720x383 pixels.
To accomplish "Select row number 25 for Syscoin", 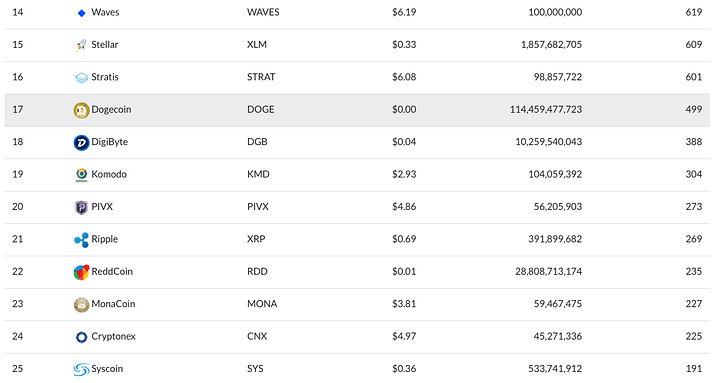I will [17, 368].
